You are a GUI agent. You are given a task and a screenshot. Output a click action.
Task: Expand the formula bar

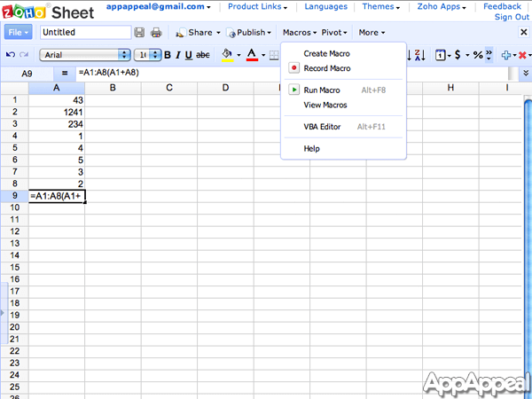[526, 73]
